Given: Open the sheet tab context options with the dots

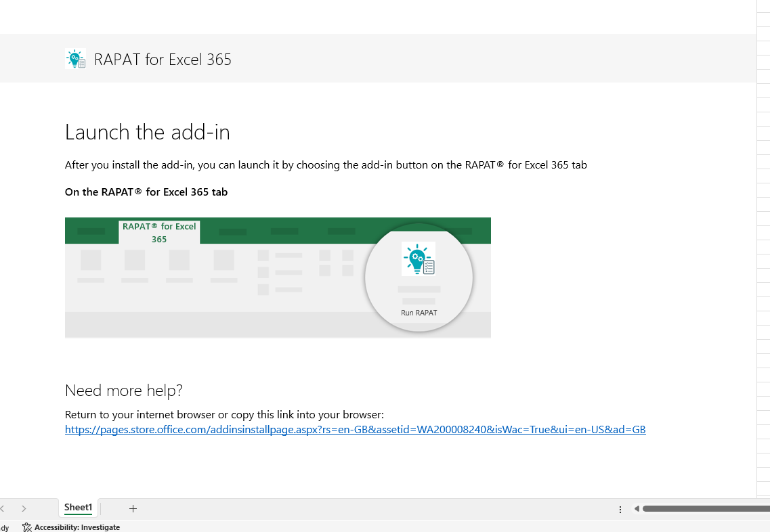Looking at the screenshot, I should [x=620, y=508].
